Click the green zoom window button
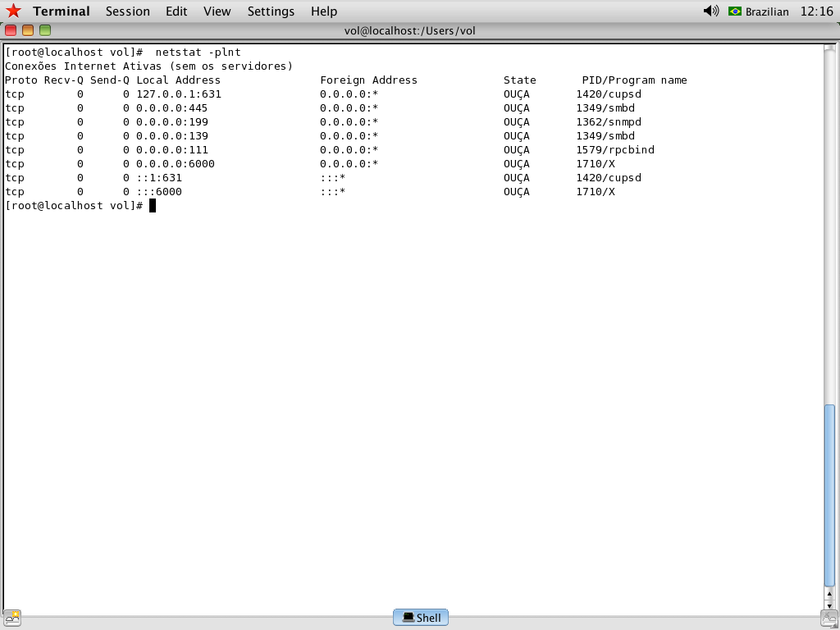 click(45, 30)
